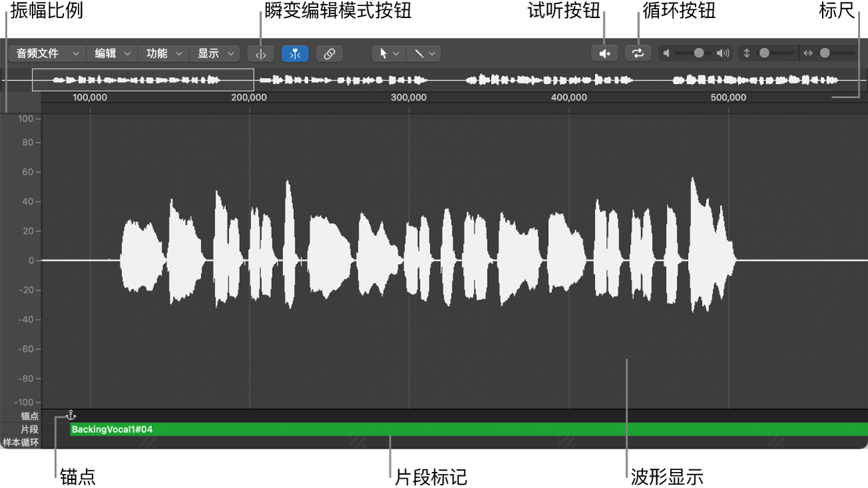Screen dimensions: 868x488
Task: Enable loop playback with the 循环 button
Action: point(638,53)
